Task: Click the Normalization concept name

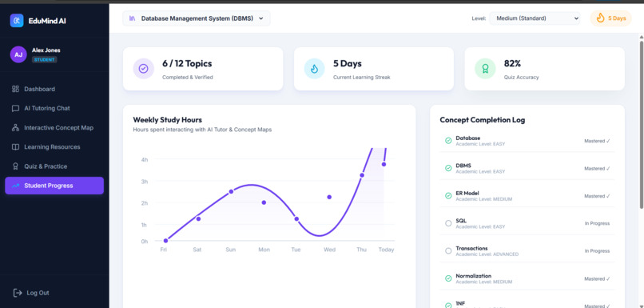Action: 474,276
